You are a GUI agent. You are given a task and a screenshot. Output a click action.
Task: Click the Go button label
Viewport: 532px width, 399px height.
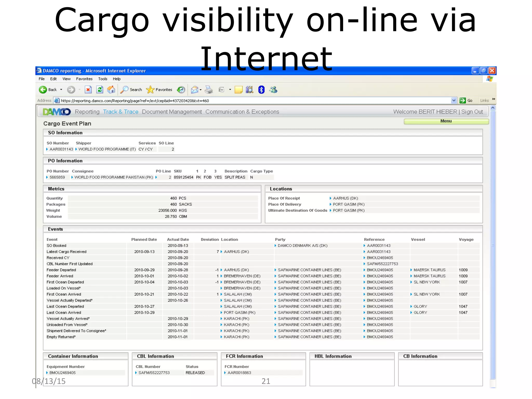pos(470,101)
